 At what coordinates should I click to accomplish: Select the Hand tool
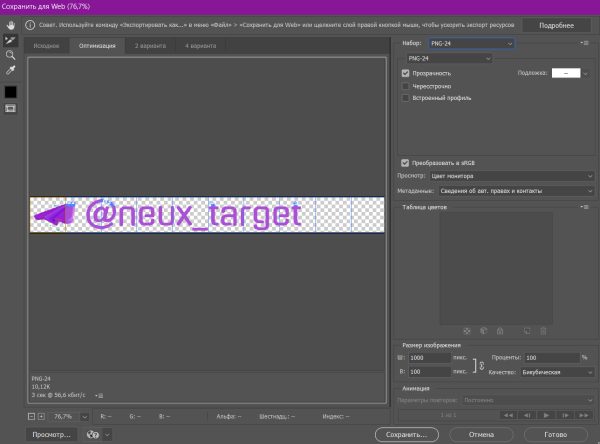click(10, 27)
